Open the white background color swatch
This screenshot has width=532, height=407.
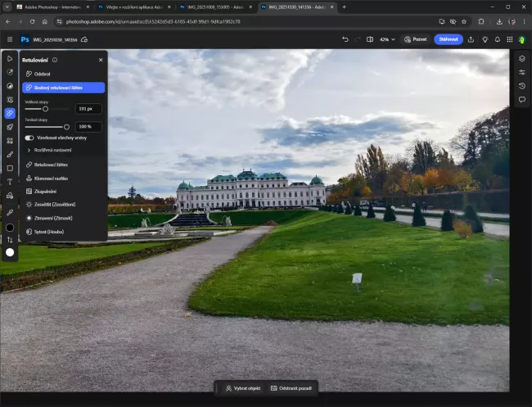pyautogui.click(x=10, y=252)
